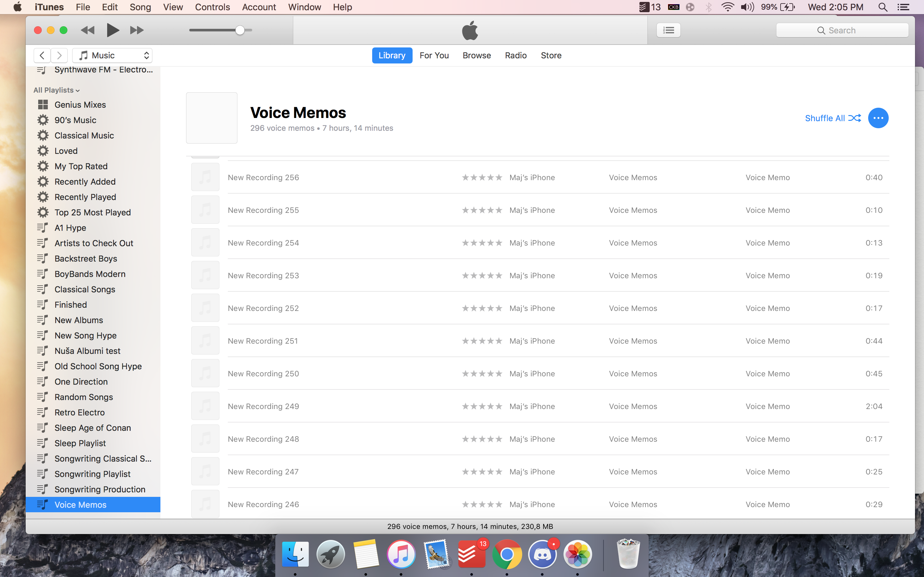Open iTunes from the Dock
The width and height of the screenshot is (924, 577).
click(401, 554)
